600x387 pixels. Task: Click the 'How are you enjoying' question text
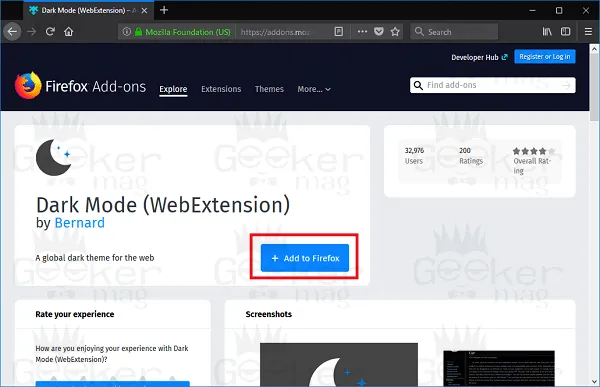pyautogui.click(x=112, y=354)
